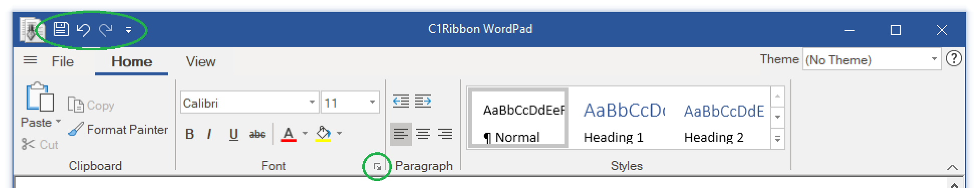Click the Copy button
The width and height of the screenshot is (980, 188).
[91, 105]
